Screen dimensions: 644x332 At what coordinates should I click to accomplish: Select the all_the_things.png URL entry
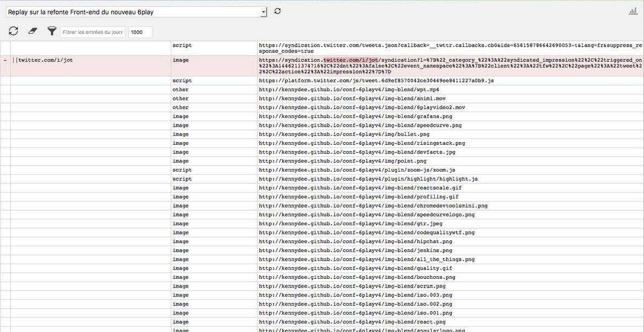450,259
